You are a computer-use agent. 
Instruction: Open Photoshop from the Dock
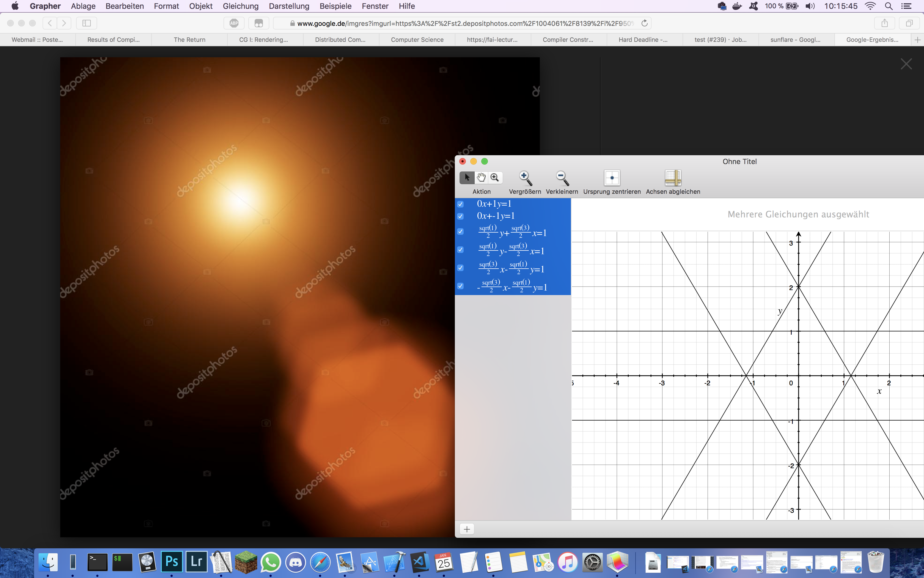(172, 561)
